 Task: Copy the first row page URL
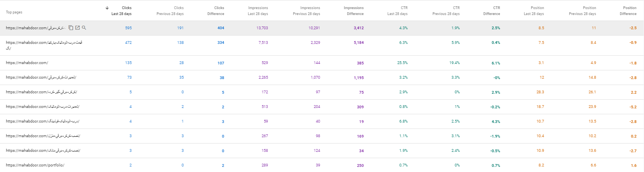(x=71, y=28)
